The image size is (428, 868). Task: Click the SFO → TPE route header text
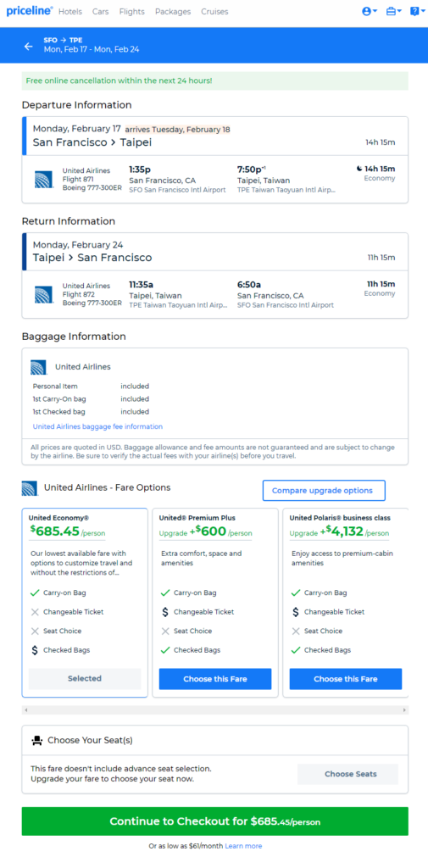click(63, 40)
